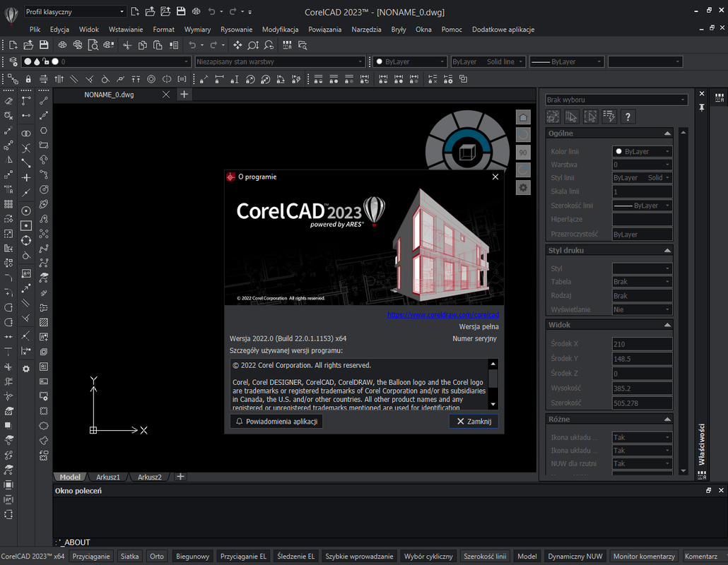The image size is (728, 565).
Task: Click the Save icon in main toolbar
Action: [x=44, y=45]
